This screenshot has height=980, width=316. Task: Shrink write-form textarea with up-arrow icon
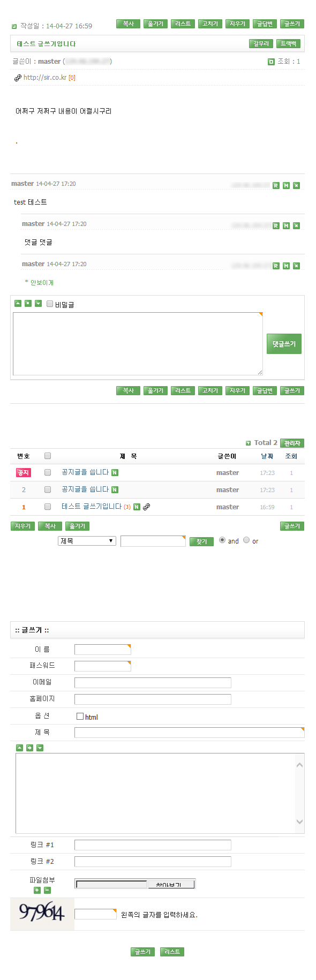coord(19,748)
